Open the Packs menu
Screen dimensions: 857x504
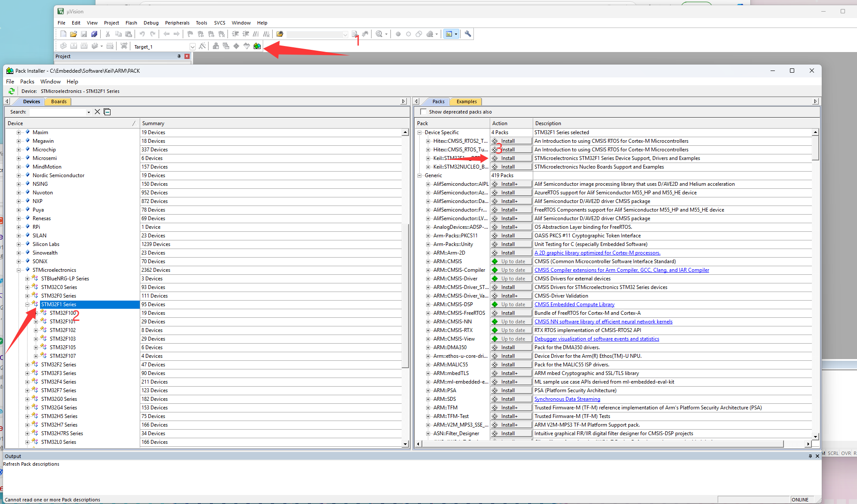(27, 81)
